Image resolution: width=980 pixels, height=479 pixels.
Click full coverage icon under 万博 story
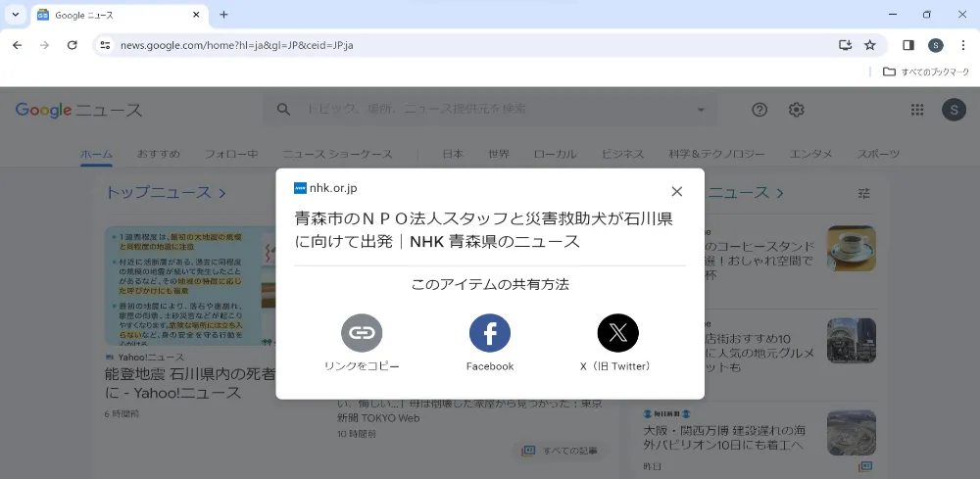(x=865, y=466)
